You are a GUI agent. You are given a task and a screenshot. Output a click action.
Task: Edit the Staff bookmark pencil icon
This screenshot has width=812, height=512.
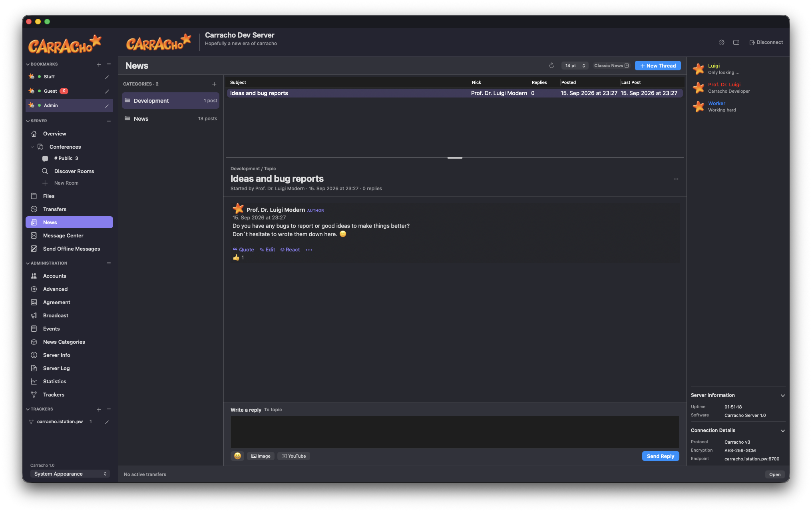107,77
